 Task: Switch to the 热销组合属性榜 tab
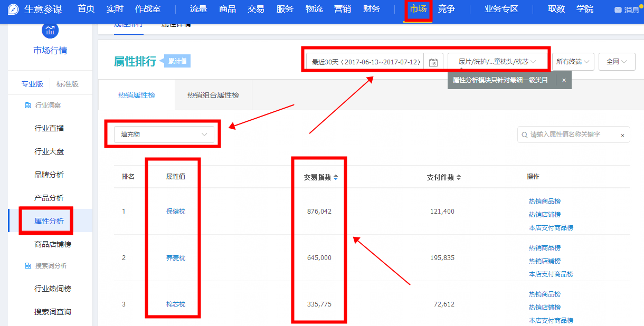213,95
